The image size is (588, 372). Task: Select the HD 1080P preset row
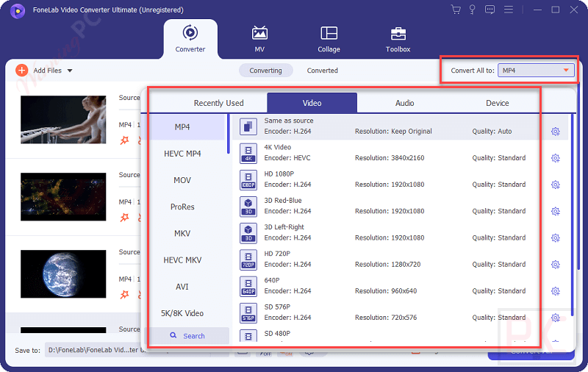tap(400, 179)
